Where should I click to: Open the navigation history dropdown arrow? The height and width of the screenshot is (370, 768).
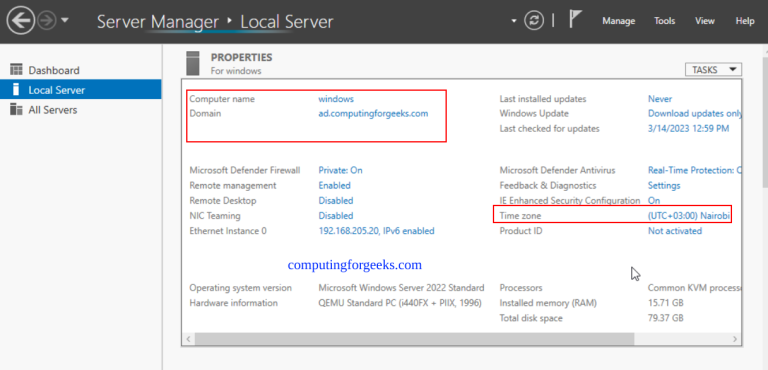coord(65,21)
